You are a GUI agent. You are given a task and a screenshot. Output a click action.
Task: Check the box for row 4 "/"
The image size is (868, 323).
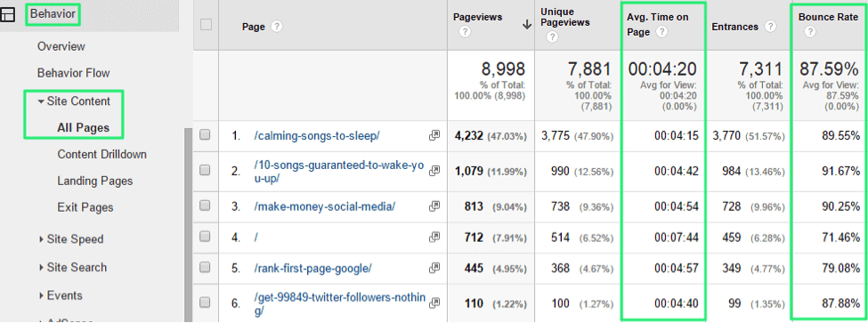(x=205, y=236)
